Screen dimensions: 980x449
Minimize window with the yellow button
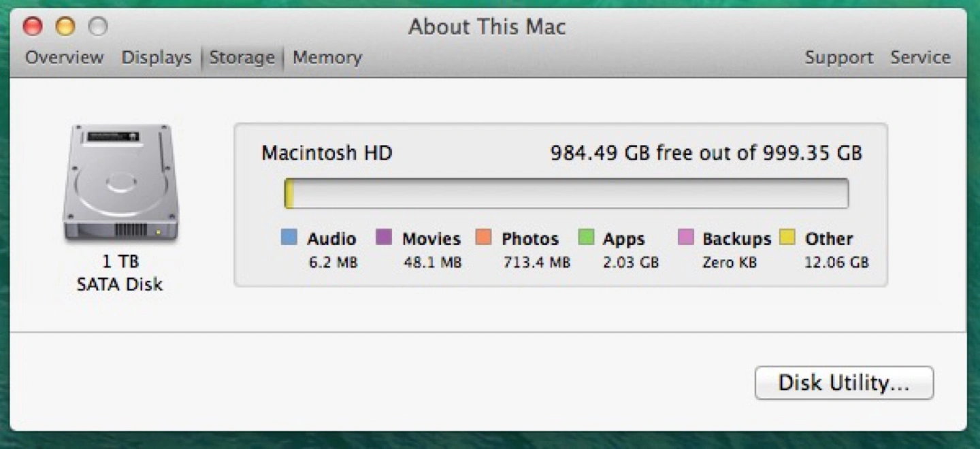click(65, 27)
